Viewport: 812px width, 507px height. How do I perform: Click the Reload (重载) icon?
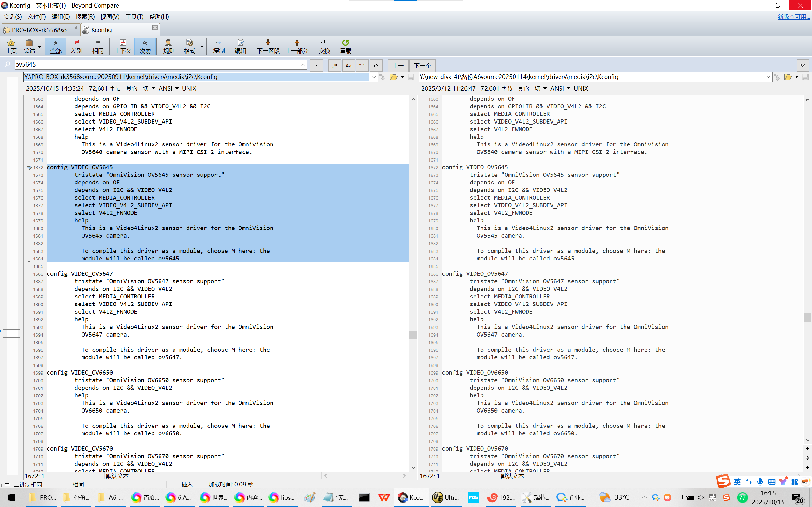345,46
